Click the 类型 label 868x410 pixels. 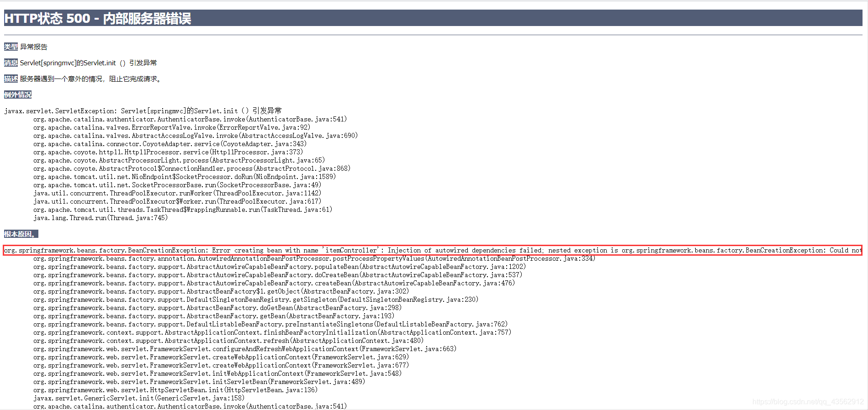[x=11, y=47]
